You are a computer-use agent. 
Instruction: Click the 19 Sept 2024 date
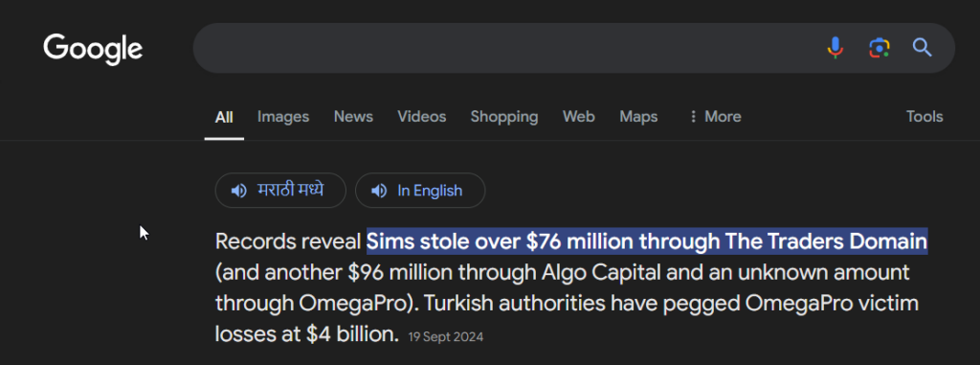pyautogui.click(x=446, y=337)
